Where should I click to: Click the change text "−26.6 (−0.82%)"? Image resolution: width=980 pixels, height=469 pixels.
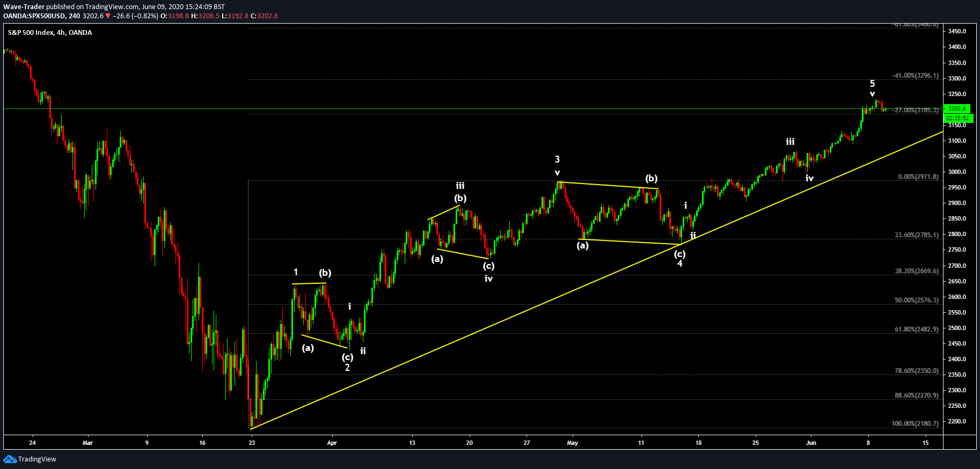136,16
